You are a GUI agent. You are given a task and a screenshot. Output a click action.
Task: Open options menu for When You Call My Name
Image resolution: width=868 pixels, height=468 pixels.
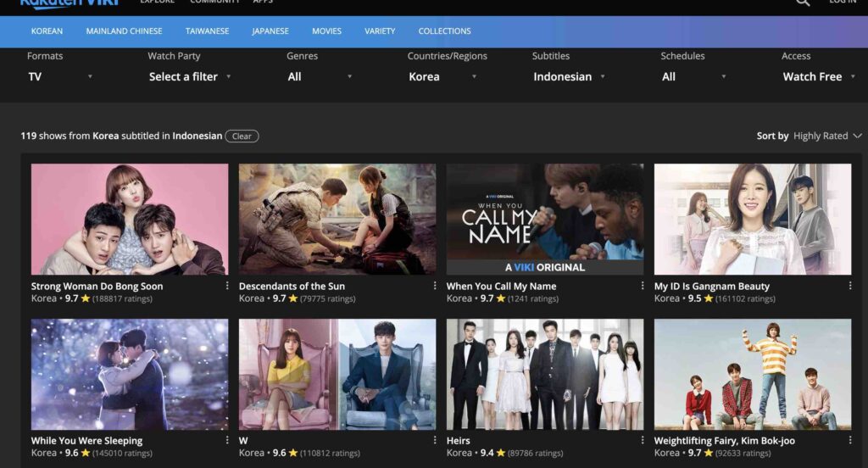[643, 286]
